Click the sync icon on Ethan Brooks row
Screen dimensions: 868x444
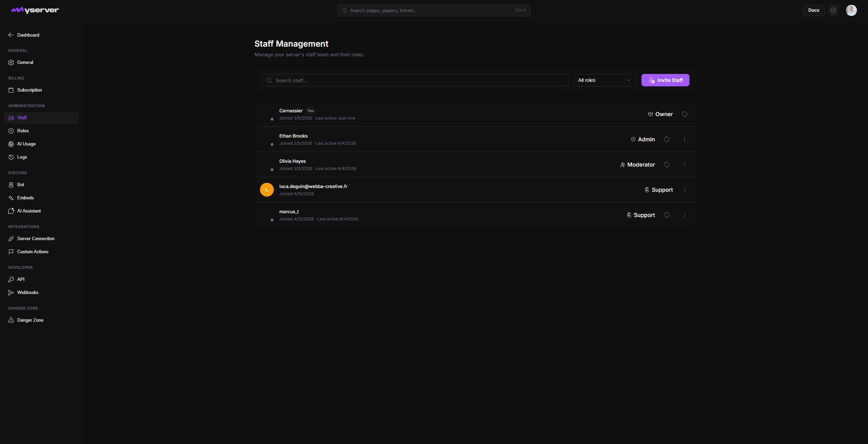tap(666, 139)
